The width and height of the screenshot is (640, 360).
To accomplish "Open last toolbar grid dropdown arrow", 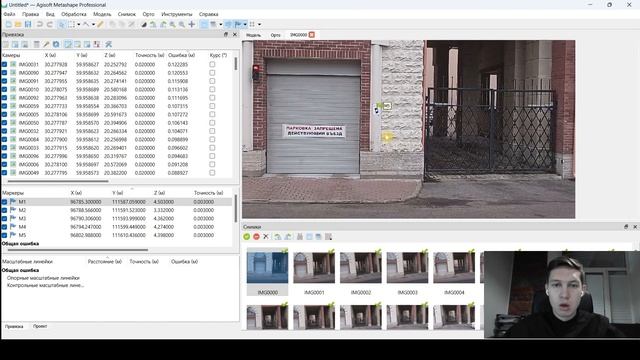I will coord(259,24).
